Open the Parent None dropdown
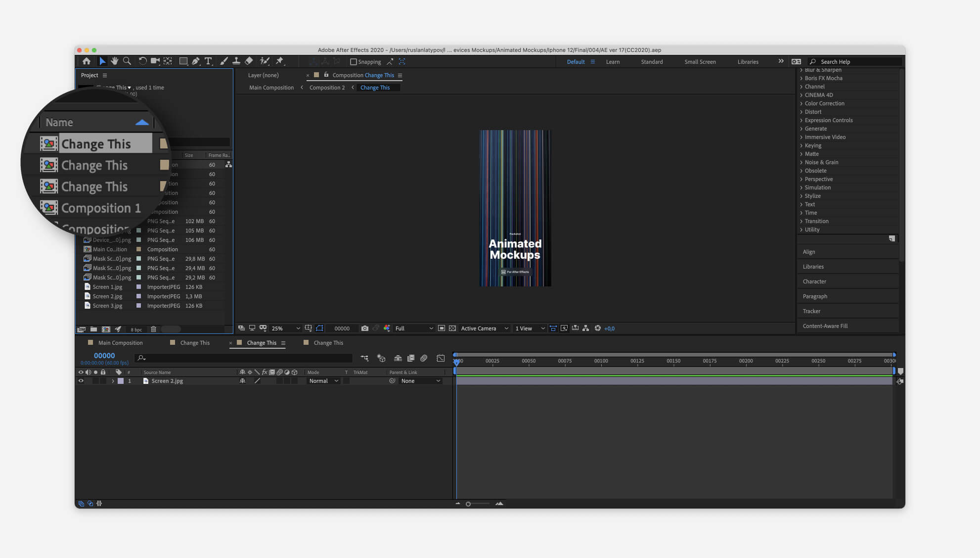Image resolution: width=980 pixels, height=558 pixels. (x=420, y=381)
